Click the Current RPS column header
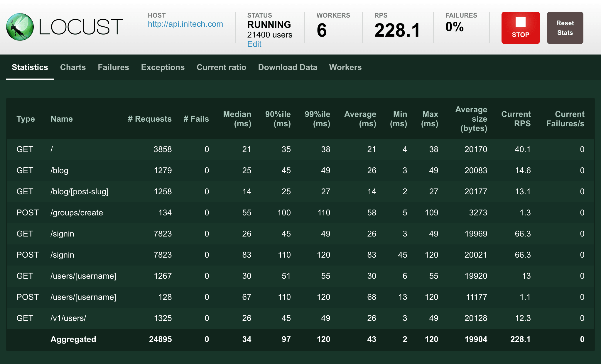 (516, 119)
